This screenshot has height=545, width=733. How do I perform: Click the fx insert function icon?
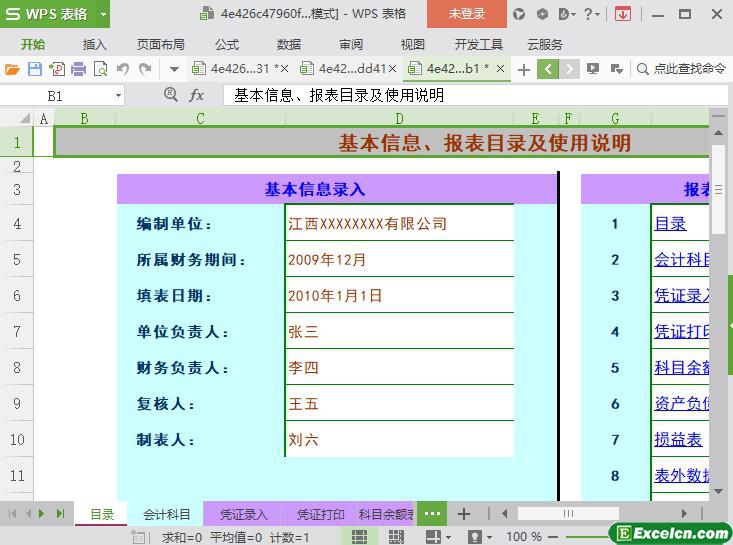click(x=197, y=95)
